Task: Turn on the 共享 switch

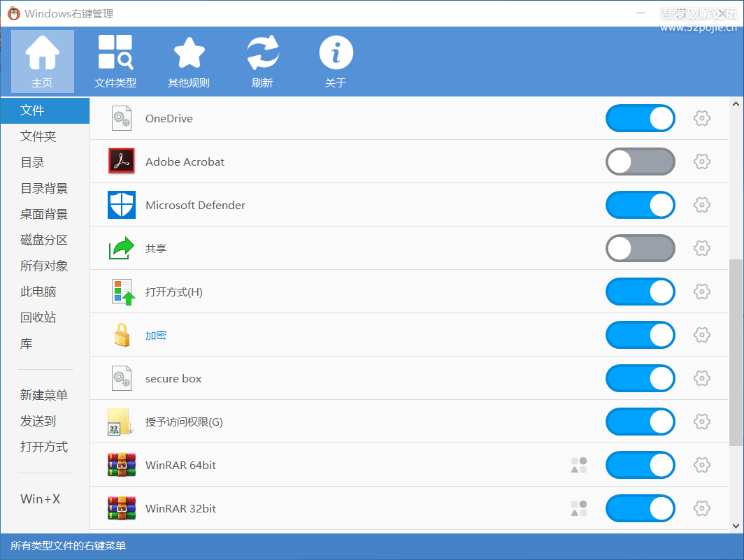Action: click(640, 248)
